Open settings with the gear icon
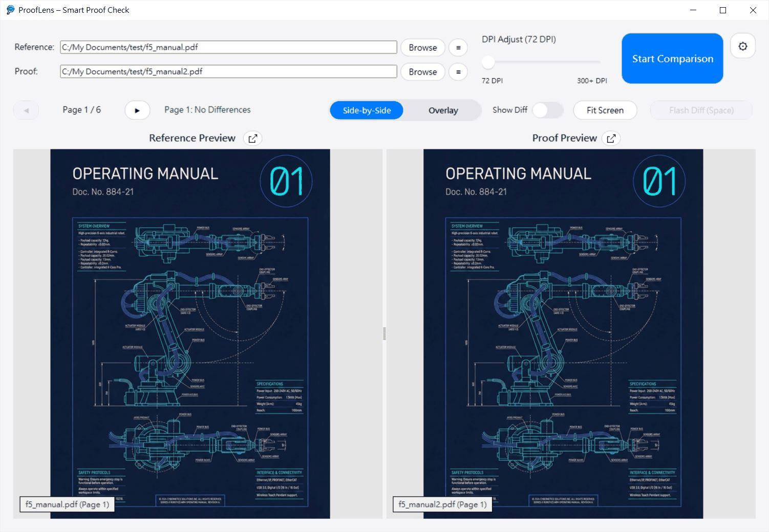 click(742, 46)
